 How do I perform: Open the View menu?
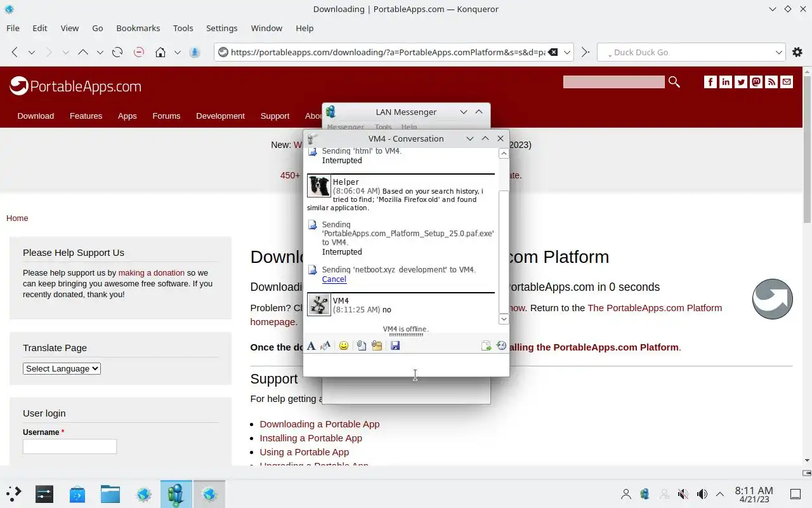tap(70, 28)
